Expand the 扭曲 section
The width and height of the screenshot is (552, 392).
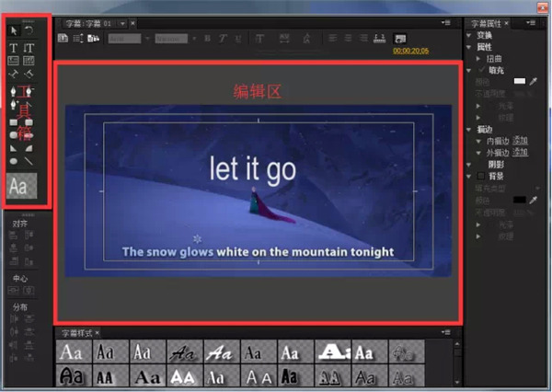click(478, 59)
